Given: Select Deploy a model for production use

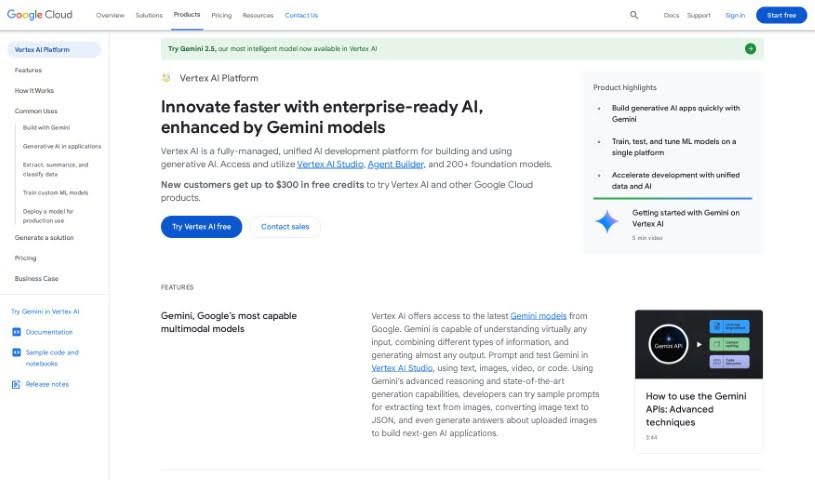Looking at the screenshot, I should [x=48, y=216].
